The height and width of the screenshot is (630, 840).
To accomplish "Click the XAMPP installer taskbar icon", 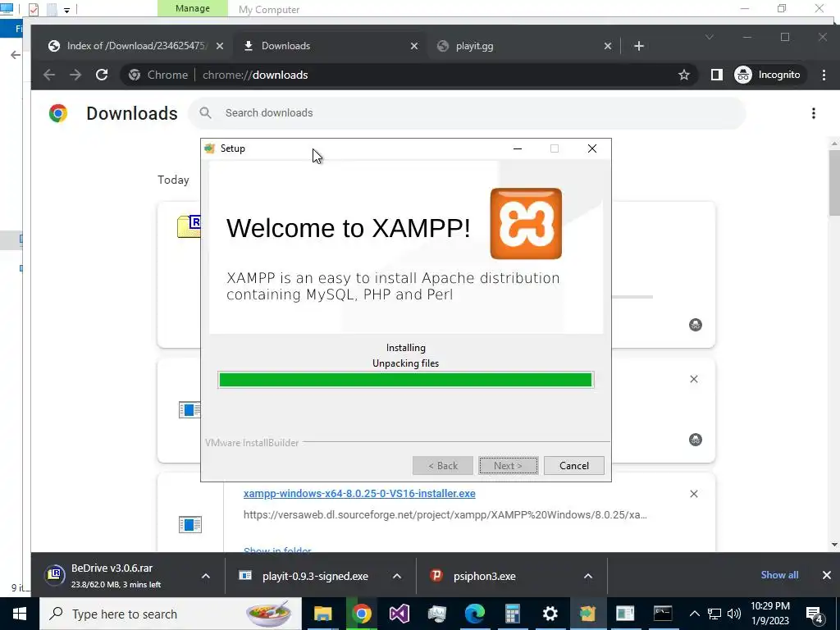I will click(x=587, y=614).
